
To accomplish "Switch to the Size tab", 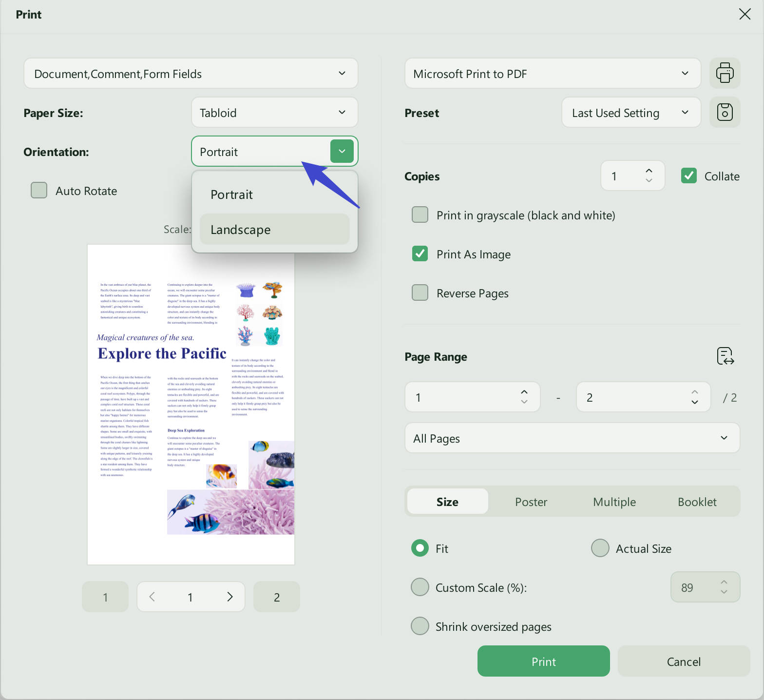I will tap(447, 501).
